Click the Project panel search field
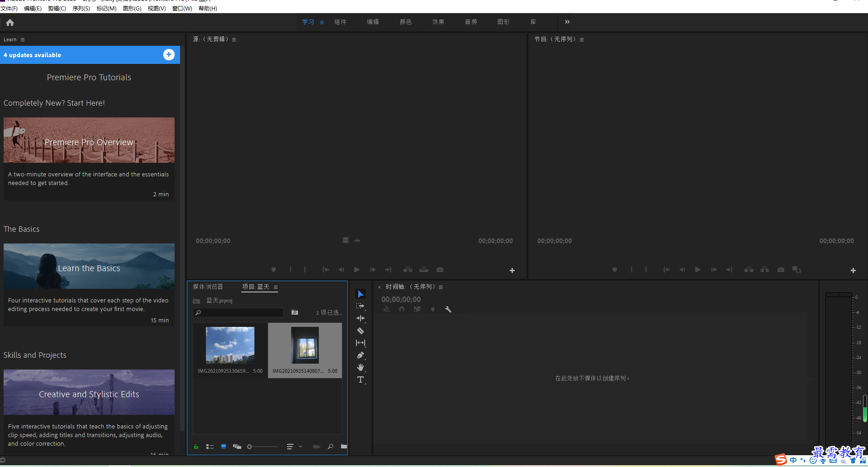 tap(238, 312)
